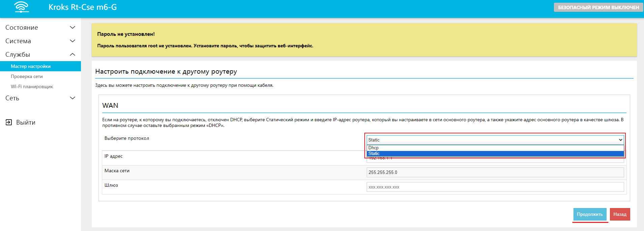Expand the Система section chevron
Image resolution: width=644 pixels, height=231 pixels.
pos(72,41)
